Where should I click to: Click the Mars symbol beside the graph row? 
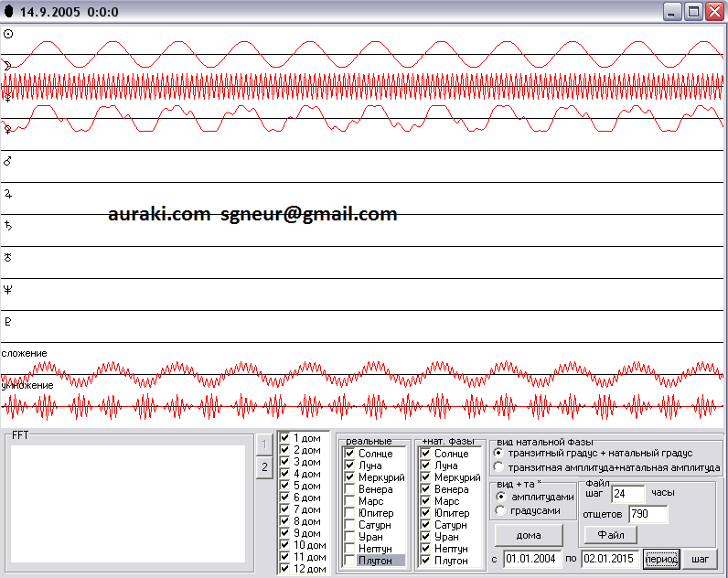tap(8, 161)
